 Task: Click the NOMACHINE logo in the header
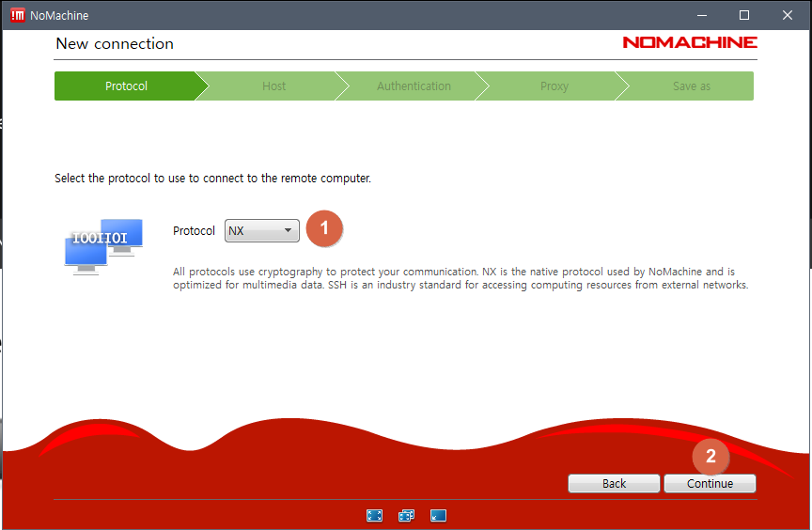[690, 42]
